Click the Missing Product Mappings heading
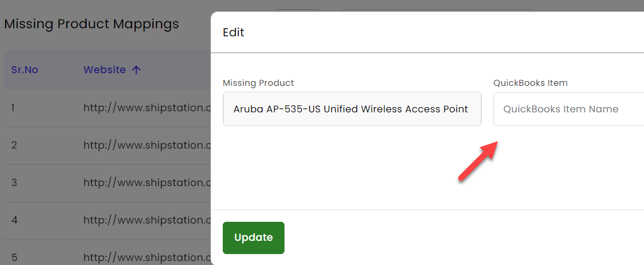Image resolution: width=644 pixels, height=265 pixels. [92, 24]
